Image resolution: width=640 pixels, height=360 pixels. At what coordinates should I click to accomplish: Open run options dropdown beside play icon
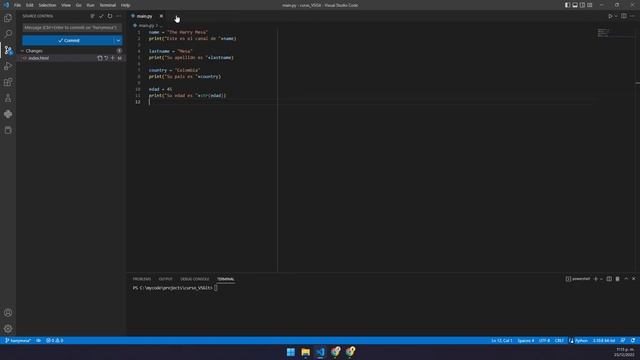point(616,16)
